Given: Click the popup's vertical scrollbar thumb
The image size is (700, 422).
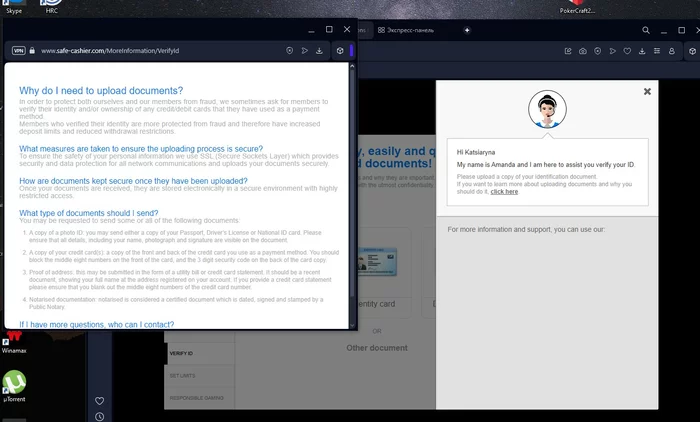Looking at the screenshot, I should [x=352, y=183].
